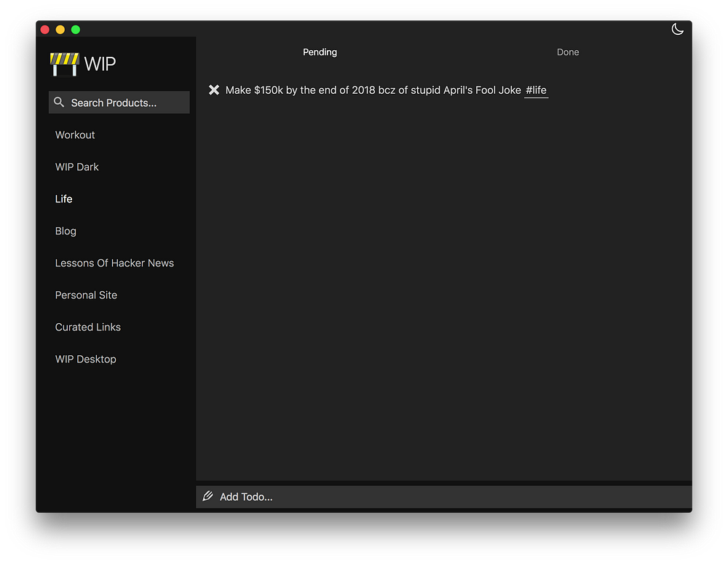Close the window with the red button

[45, 30]
